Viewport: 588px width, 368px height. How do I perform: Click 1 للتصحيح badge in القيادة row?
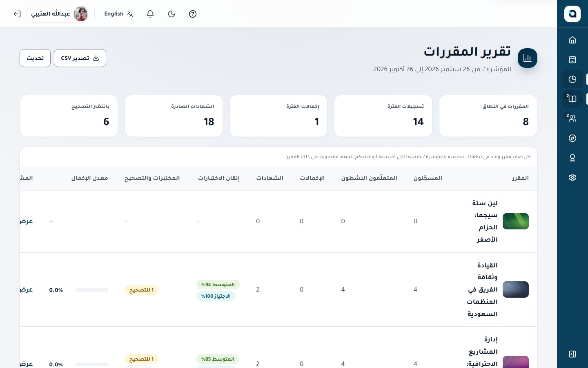click(141, 290)
